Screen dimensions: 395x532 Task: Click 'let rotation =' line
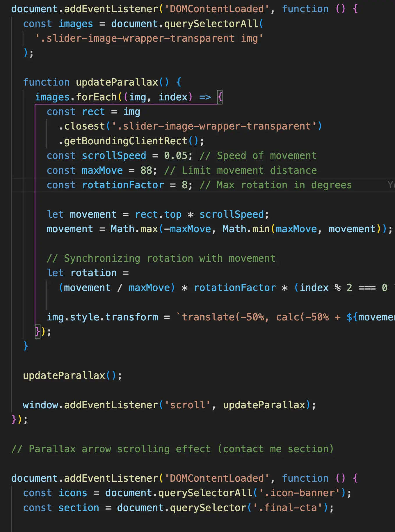coord(88,273)
